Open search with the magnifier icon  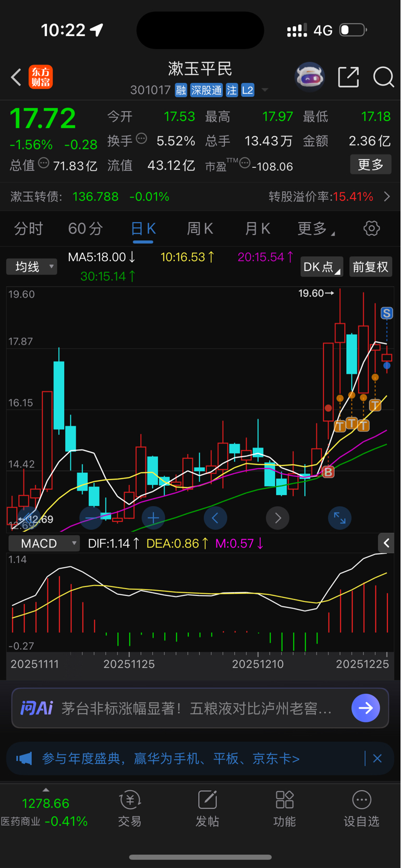point(384,77)
